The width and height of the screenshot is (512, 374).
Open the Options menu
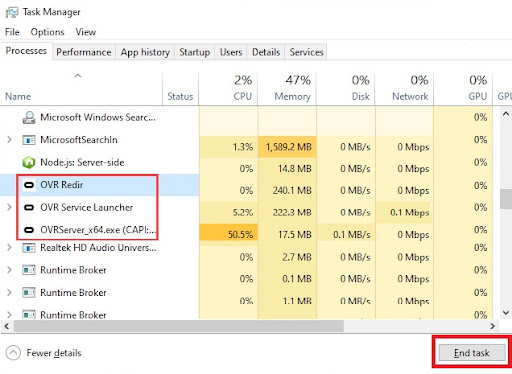(x=47, y=32)
